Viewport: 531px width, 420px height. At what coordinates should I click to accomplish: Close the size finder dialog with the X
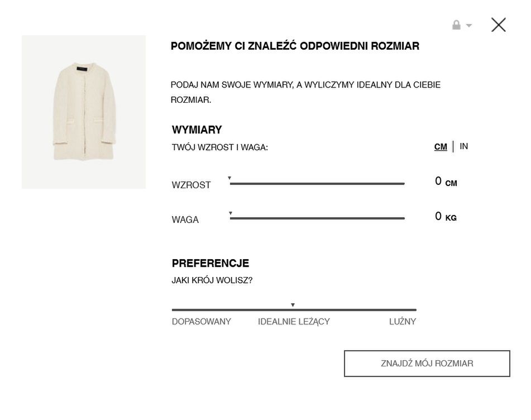click(x=499, y=25)
